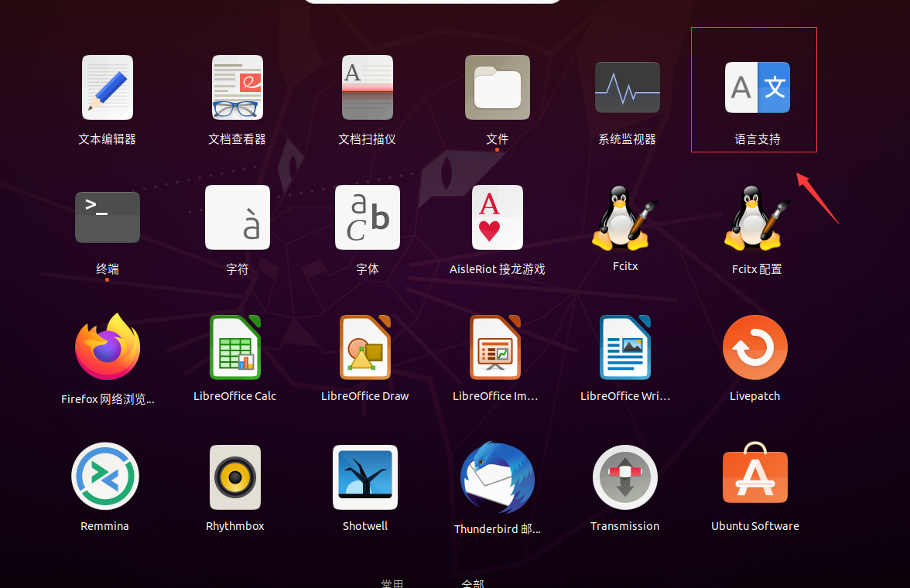Launch the 终端 terminal
The image size is (910, 588).
108,217
